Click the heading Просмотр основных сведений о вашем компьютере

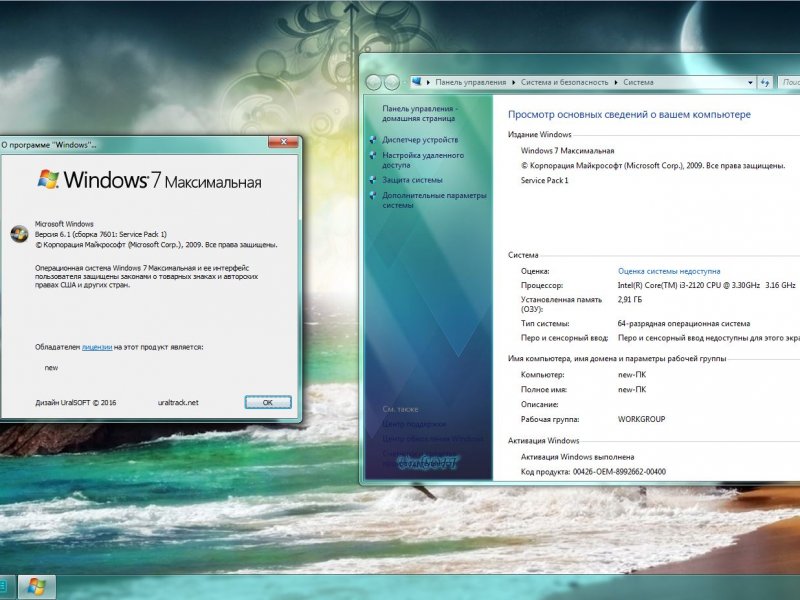click(629, 115)
